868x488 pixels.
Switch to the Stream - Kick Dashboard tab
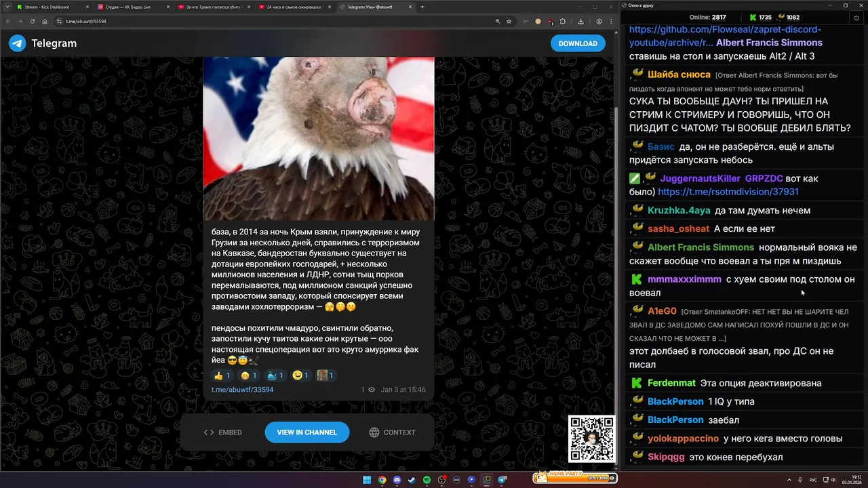pyautogui.click(x=52, y=7)
